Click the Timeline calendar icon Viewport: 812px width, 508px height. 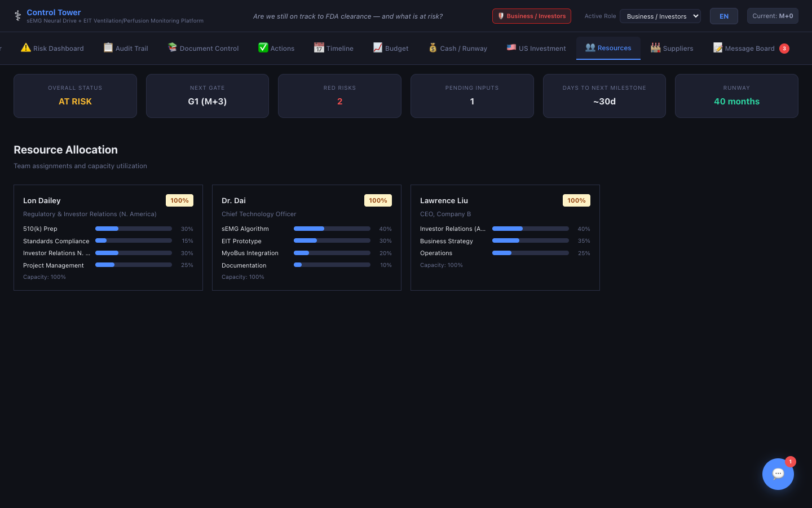click(x=319, y=48)
